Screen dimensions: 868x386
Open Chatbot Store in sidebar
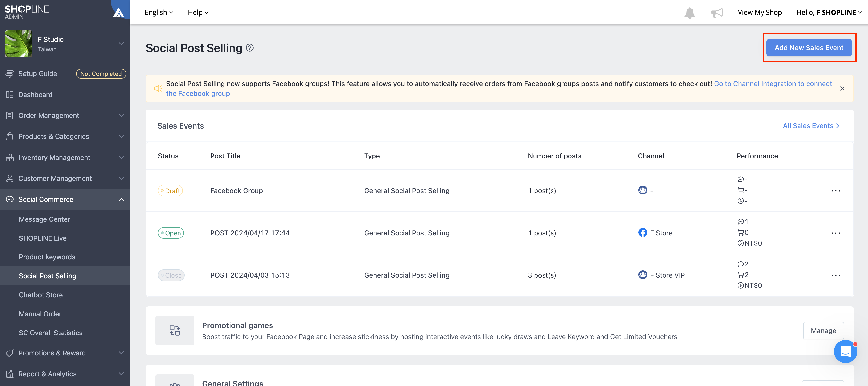(41, 295)
